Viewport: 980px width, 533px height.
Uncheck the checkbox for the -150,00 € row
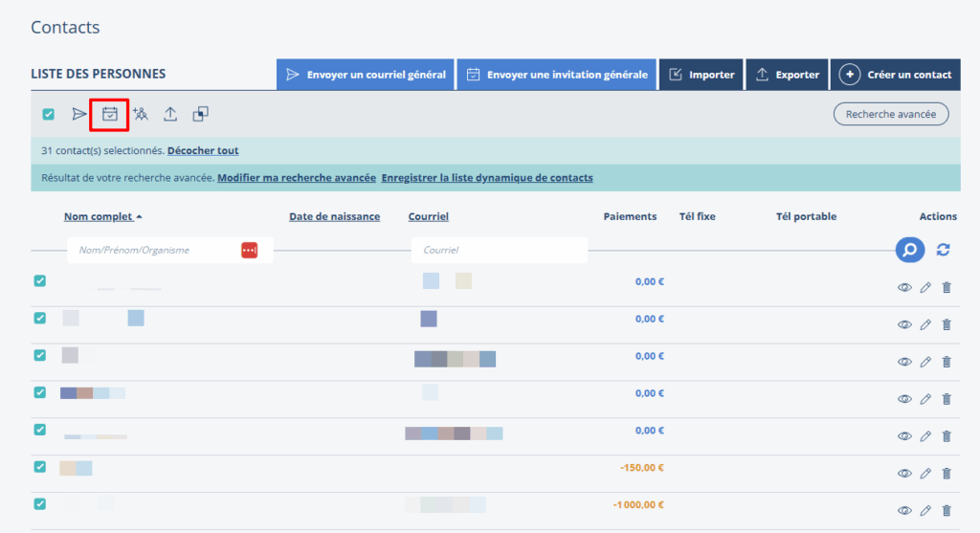tap(40, 467)
